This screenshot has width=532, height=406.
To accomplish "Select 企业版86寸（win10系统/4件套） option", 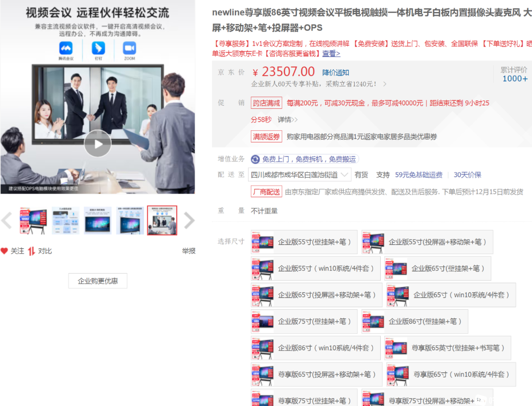I will coord(315,347).
